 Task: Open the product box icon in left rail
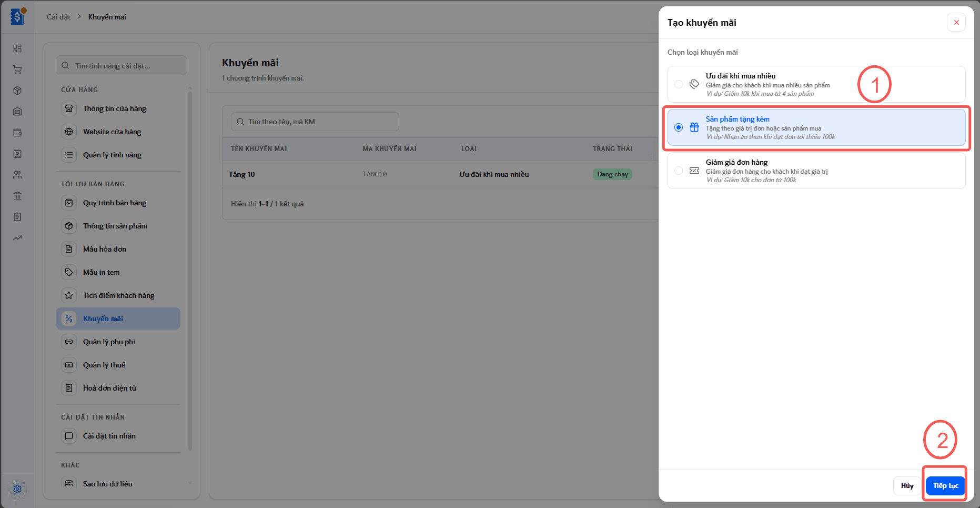17,91
